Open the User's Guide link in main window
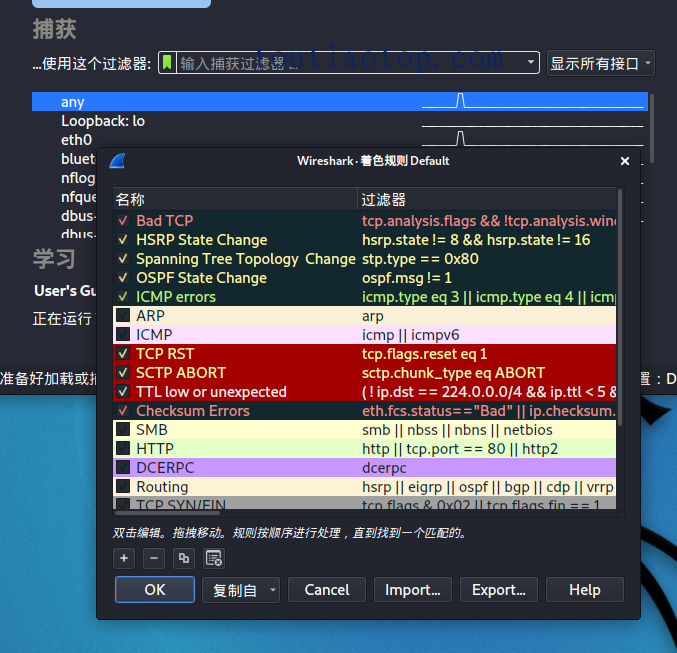Viewport: 677px width, 653px height. click(65, 291)
